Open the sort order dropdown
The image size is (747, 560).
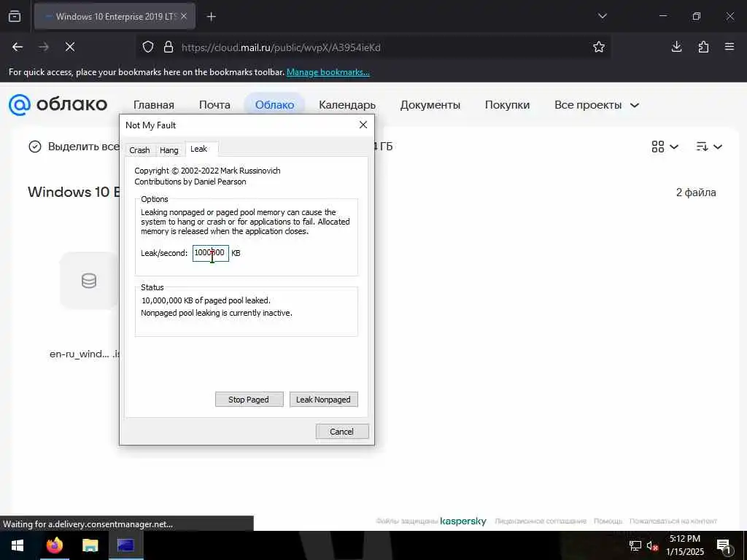click(x=709, y=147)
